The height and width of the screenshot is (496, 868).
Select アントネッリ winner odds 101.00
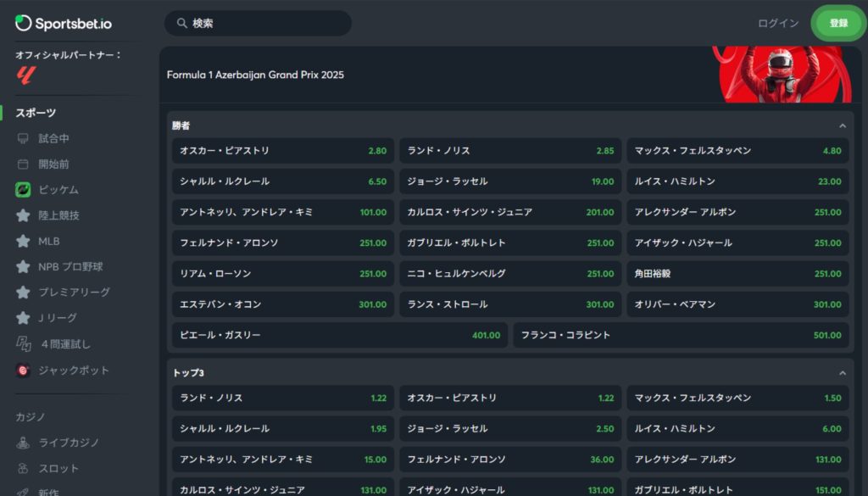tap(283, 212)
